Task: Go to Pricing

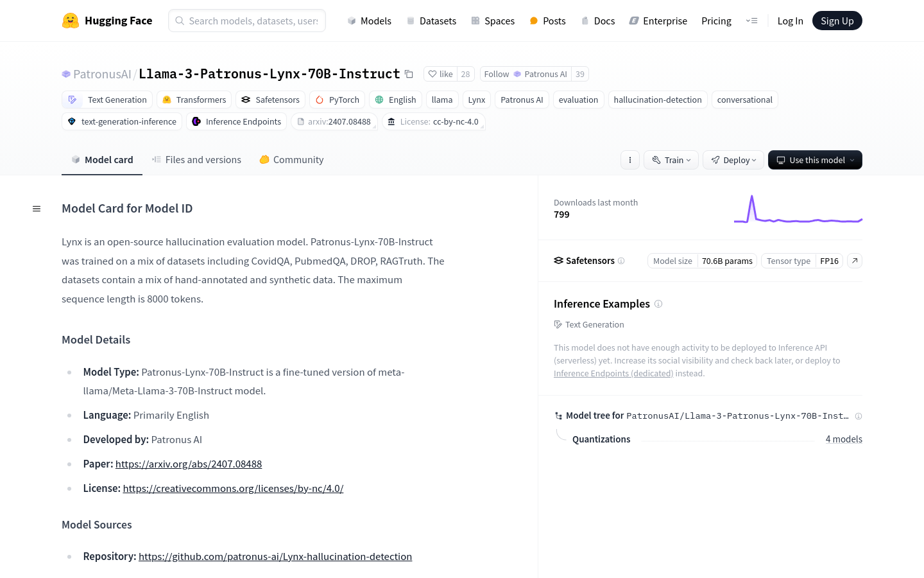Action: (716, 21)
